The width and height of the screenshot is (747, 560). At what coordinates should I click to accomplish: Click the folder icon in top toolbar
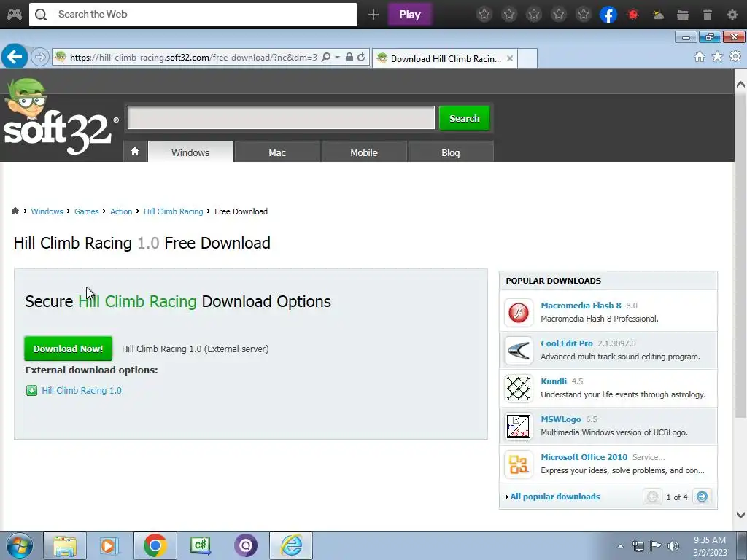[683, 15]
